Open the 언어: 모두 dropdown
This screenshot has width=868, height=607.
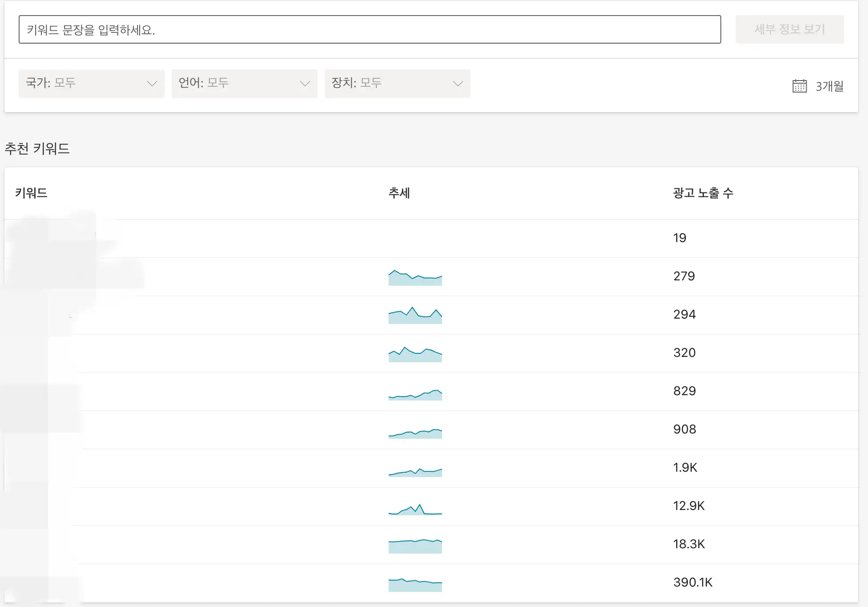pos(244,83)
